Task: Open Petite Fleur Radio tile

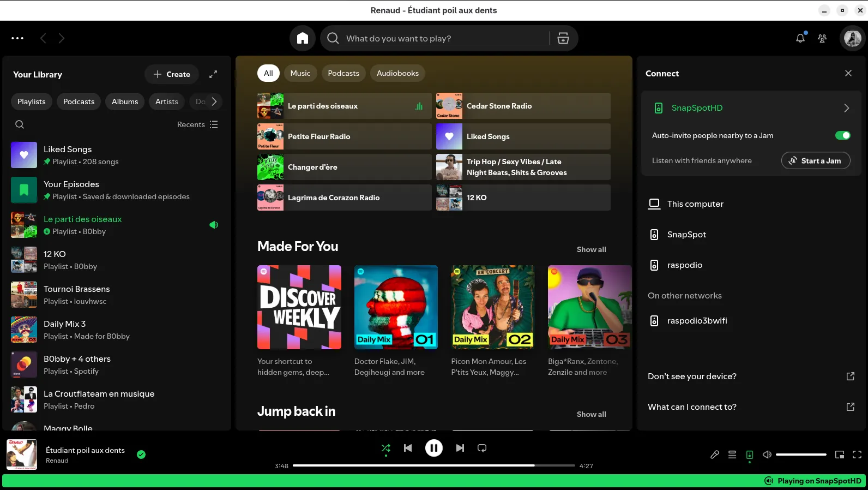Action: [x=345, y=136]
